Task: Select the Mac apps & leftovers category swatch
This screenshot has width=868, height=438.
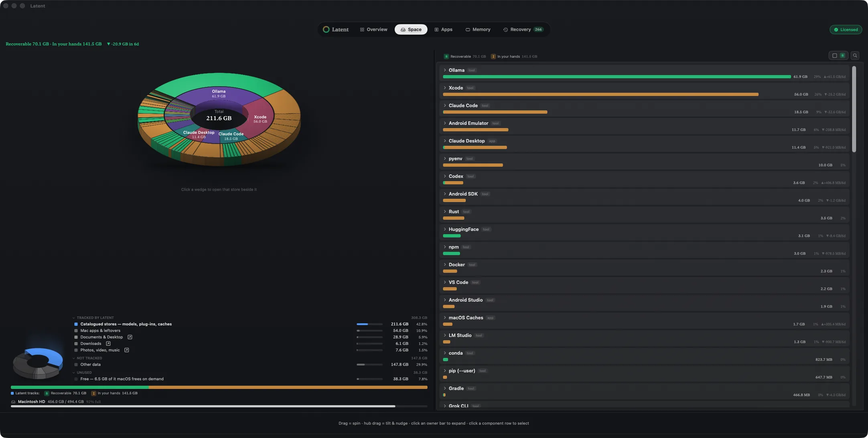Action: [76, 331]
